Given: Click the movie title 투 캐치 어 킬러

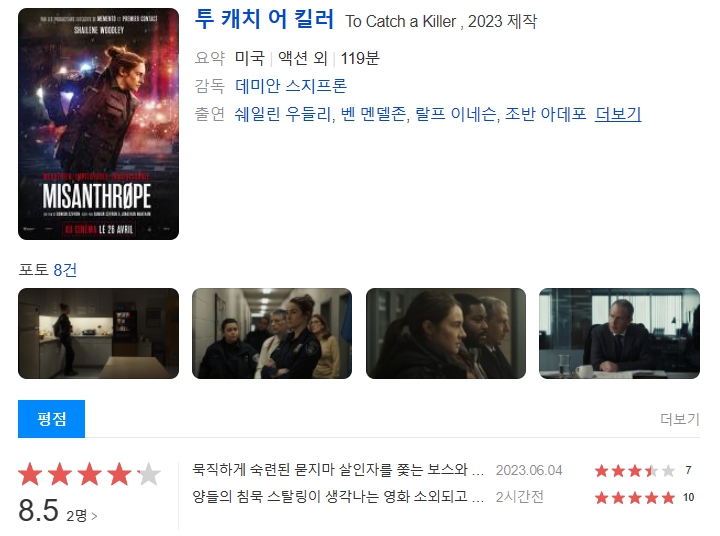Looking at the screenshot, I should pyautogui.click(x=264, y=19).
